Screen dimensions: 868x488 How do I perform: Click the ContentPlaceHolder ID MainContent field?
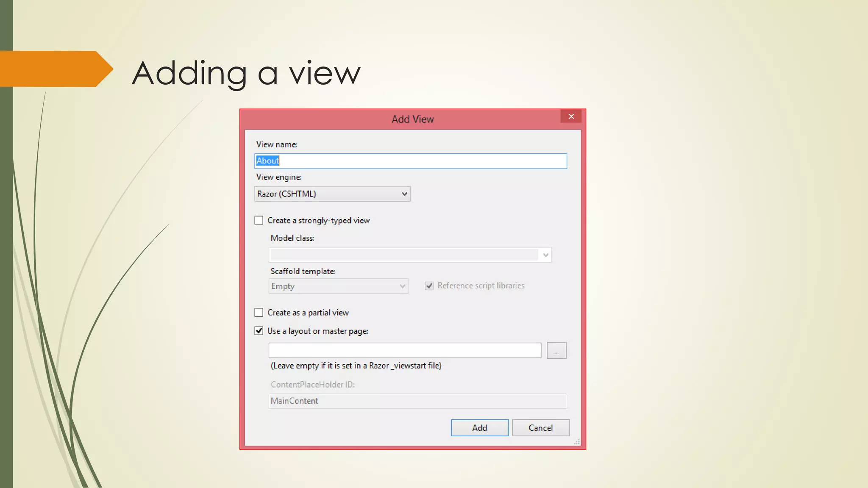pyautogui.click(x=417, y=401)
